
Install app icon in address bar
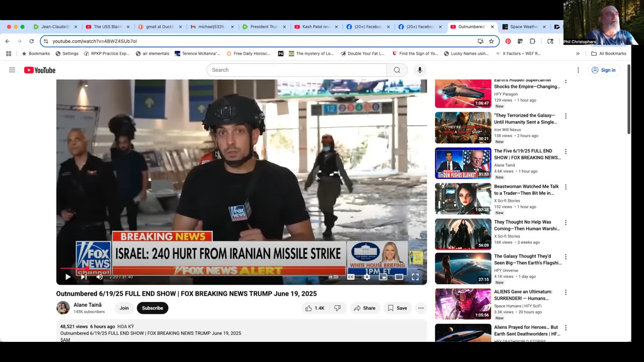(480, 41)
